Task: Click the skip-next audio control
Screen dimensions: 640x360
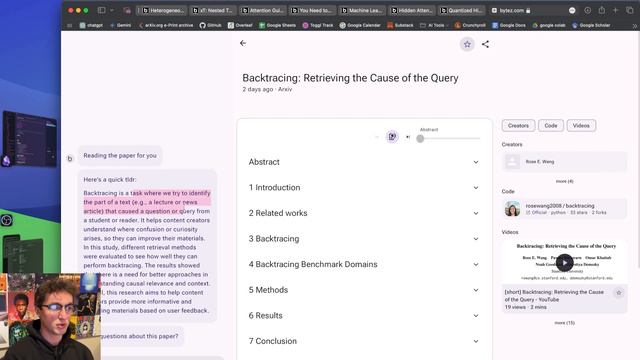Action: (408, 137)
